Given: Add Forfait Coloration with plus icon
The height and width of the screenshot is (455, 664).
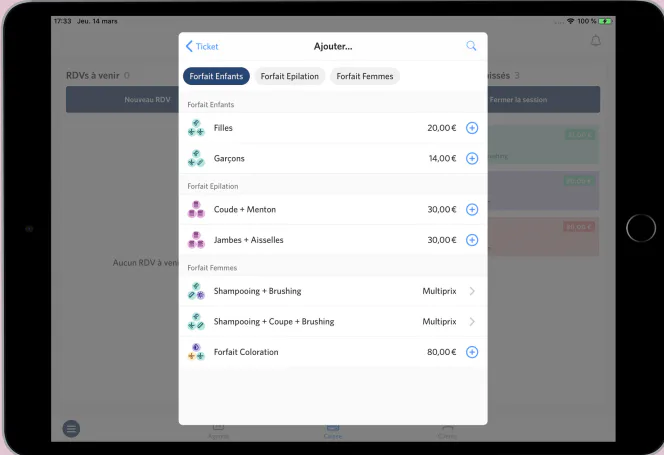Looking at the screenshot, I should (x=472, y=352).
